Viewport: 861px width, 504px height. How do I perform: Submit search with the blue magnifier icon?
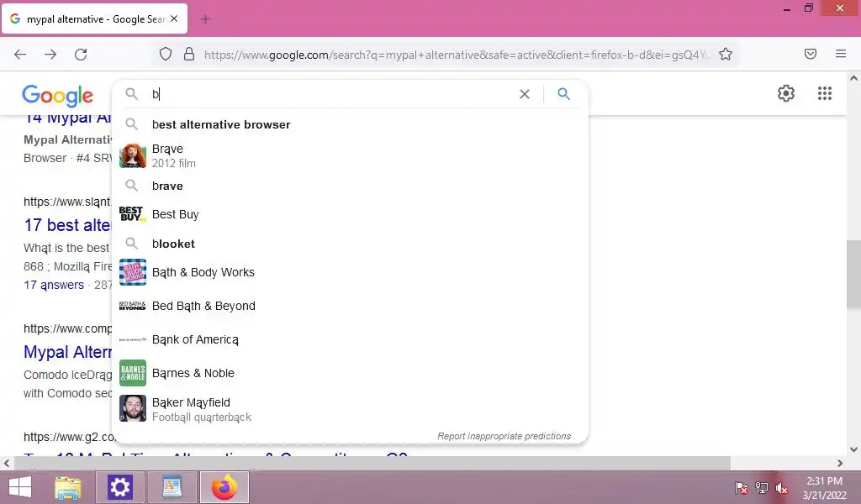[563, 94]
